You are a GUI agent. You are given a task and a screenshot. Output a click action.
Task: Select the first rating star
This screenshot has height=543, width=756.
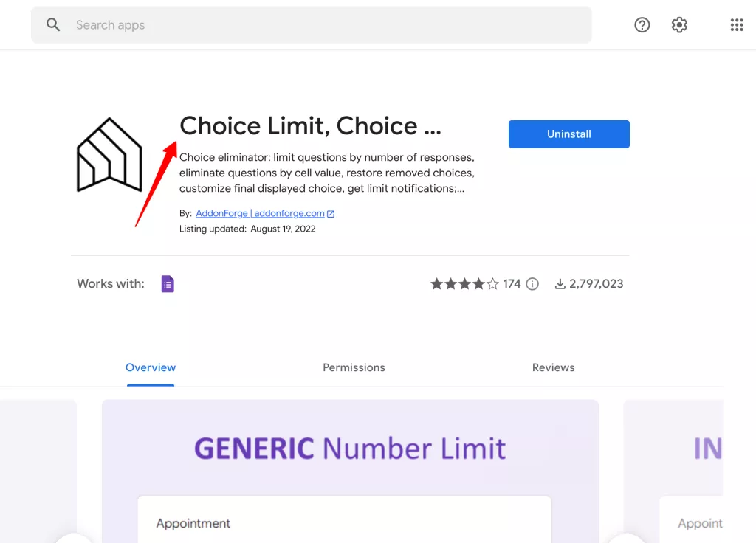436,283
